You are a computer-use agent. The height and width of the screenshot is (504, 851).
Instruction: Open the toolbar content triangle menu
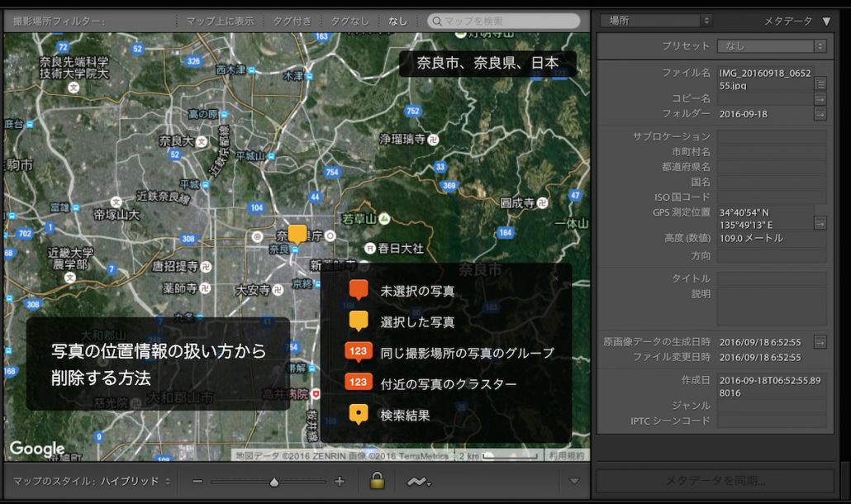(x=573, y=481)
